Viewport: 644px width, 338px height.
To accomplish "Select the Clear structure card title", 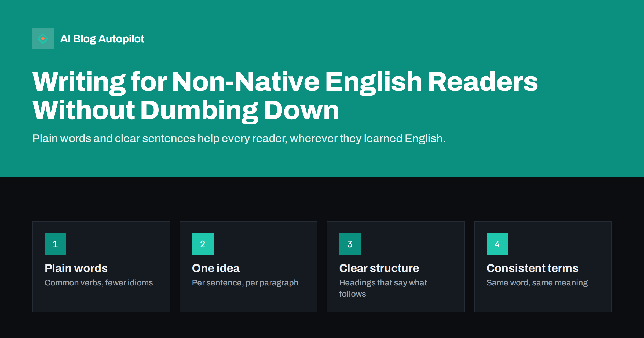I will click(x=379, y=268).
